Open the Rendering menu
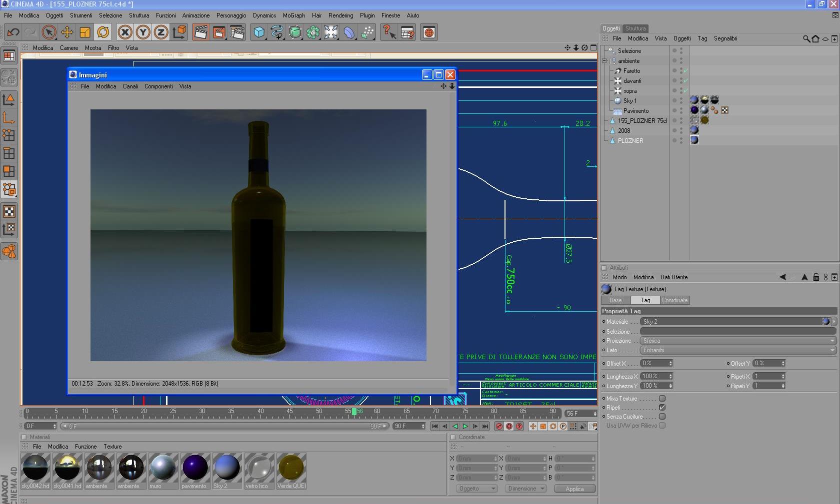 (x=340, y=15)
